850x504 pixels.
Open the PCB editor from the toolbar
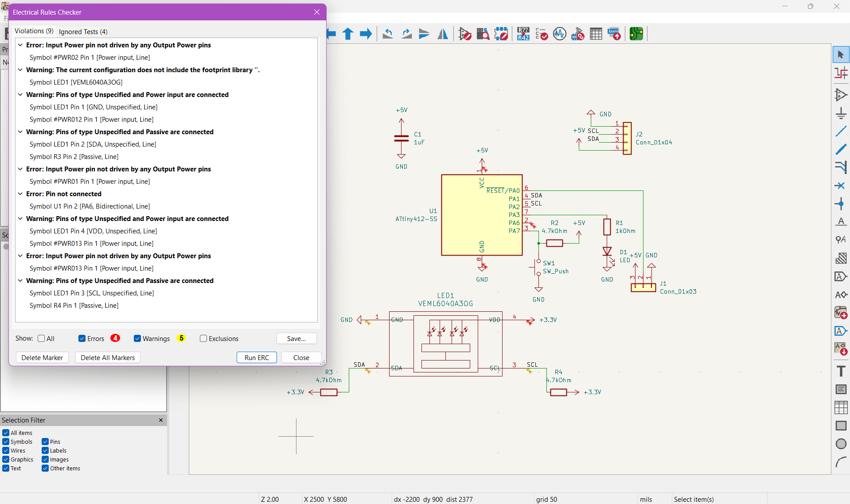pyautogui.click(x=636, y=34)
